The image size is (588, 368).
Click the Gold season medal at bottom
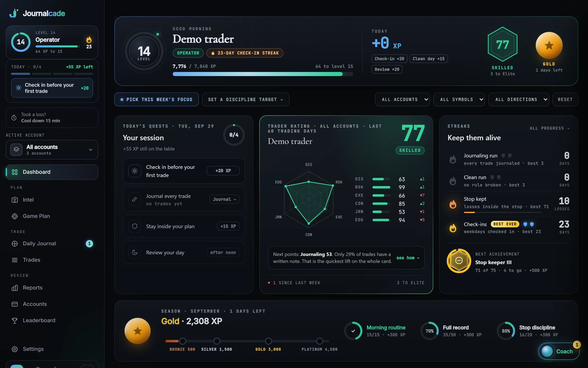(x=138, y=331)
